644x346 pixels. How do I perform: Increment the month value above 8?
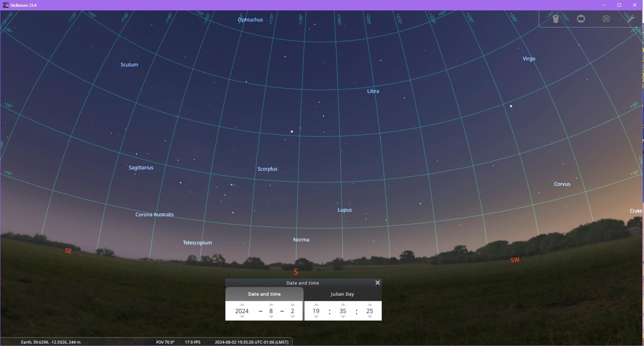(x=271, y=305)
